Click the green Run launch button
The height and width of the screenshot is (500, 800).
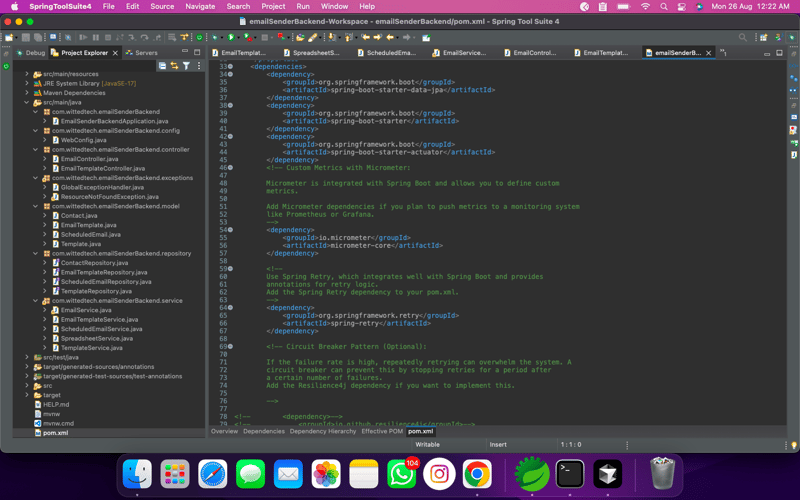tap(231, 37)
